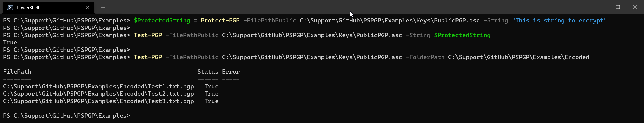Viewport: 644px width, 123px height.
Task: Open a new tab with the plus button
Action: click(103, 8)
